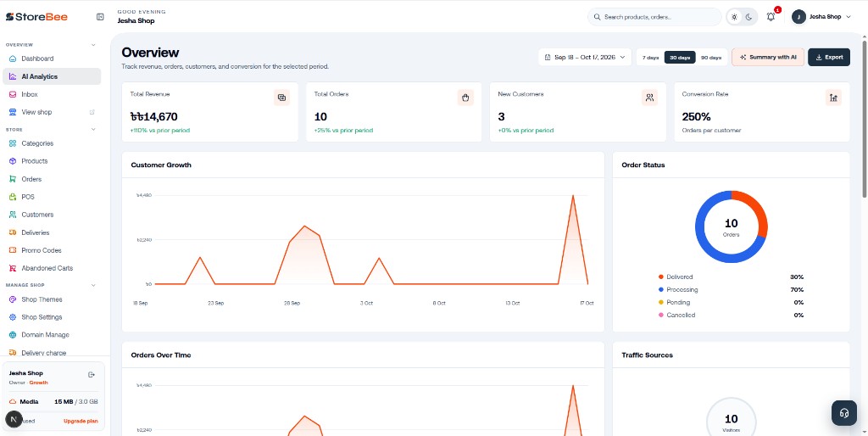This screenshot has width=868, height=436.
Task: Click the Customer Growth chart peak
Action: [x=572, y=196]
